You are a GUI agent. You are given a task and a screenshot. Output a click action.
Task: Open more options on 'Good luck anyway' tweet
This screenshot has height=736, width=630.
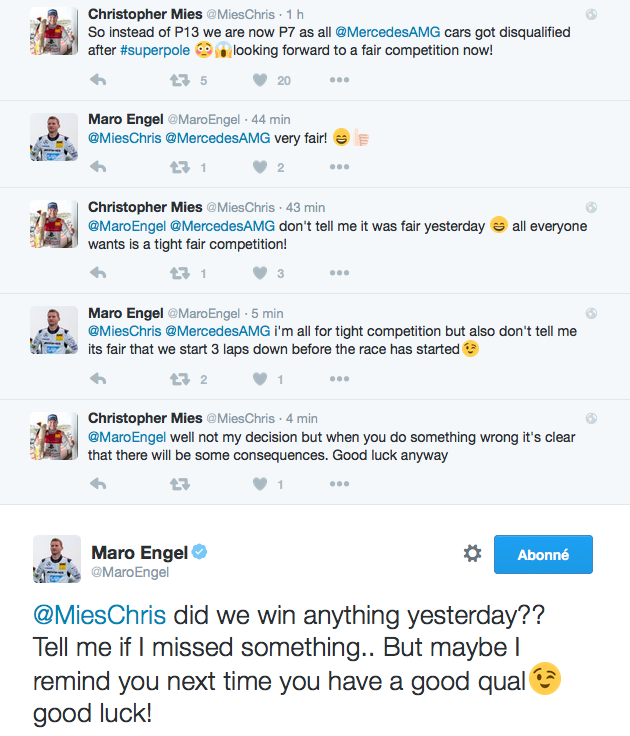[x=339, y=483]
